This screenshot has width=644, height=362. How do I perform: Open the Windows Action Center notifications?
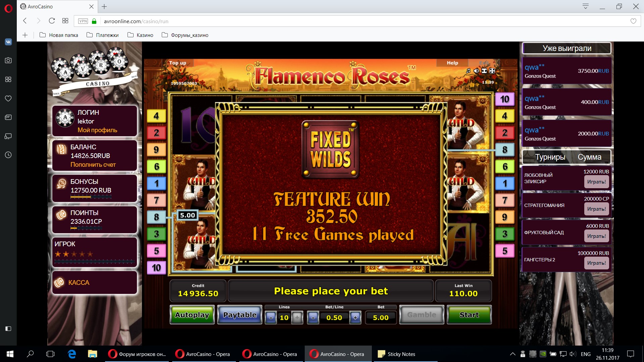click(631, 354)
